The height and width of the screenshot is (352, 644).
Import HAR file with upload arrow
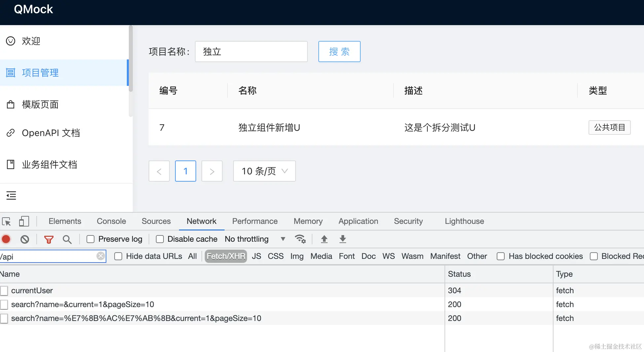click(x=324, y=239)
